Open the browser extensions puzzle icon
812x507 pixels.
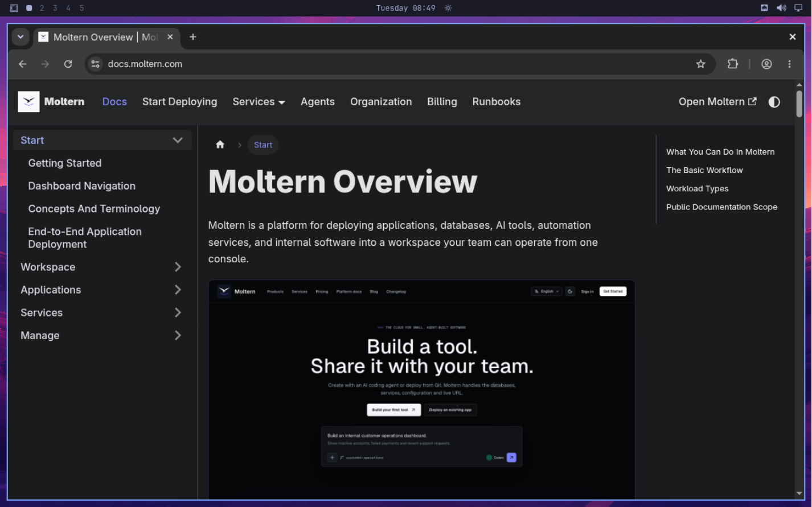tap(733, 64)
